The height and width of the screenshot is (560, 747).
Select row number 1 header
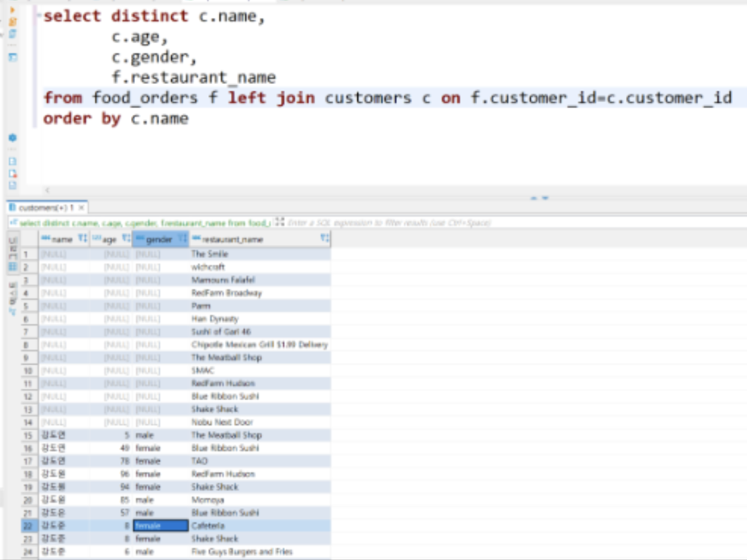[28, 254]
